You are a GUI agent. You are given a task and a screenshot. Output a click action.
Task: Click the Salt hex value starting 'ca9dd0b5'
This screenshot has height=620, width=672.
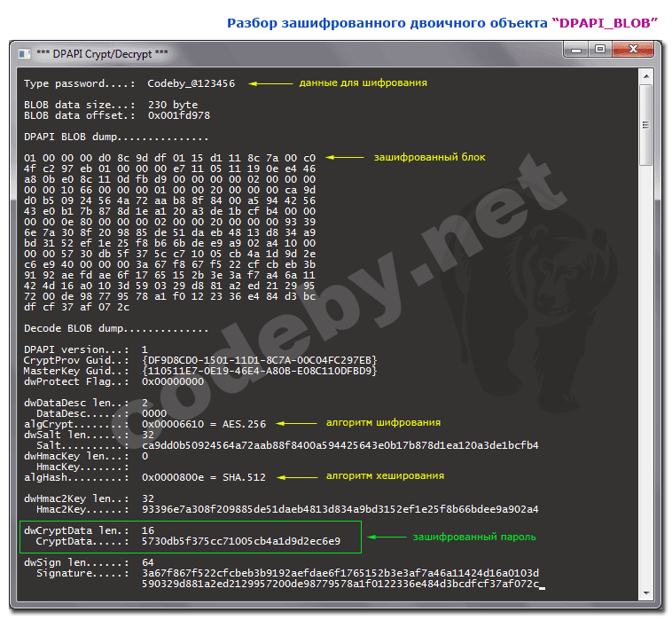pos(340,445)
